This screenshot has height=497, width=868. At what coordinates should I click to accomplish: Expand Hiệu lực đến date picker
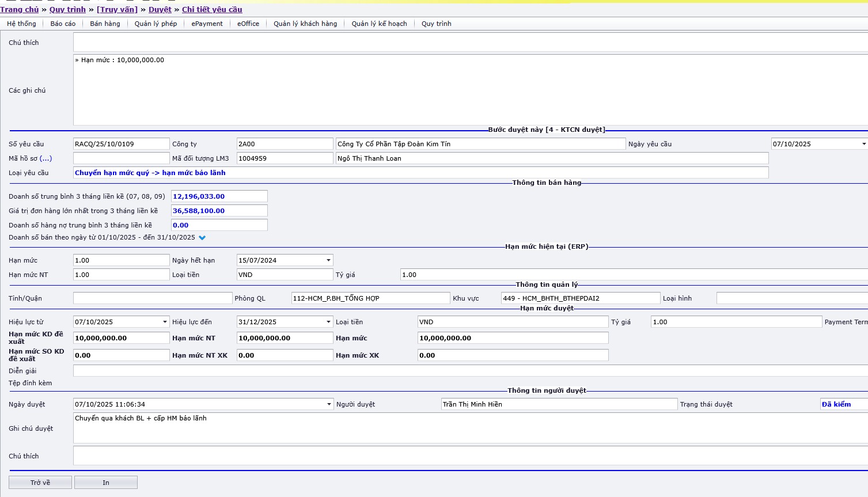click(x=328, y=322)
